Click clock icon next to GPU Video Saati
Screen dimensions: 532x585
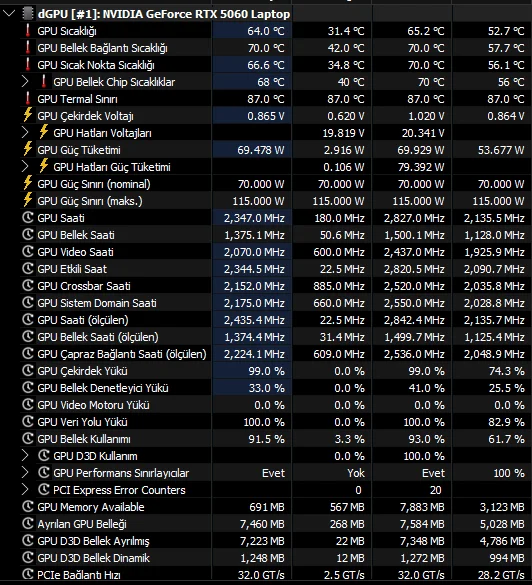28,251
